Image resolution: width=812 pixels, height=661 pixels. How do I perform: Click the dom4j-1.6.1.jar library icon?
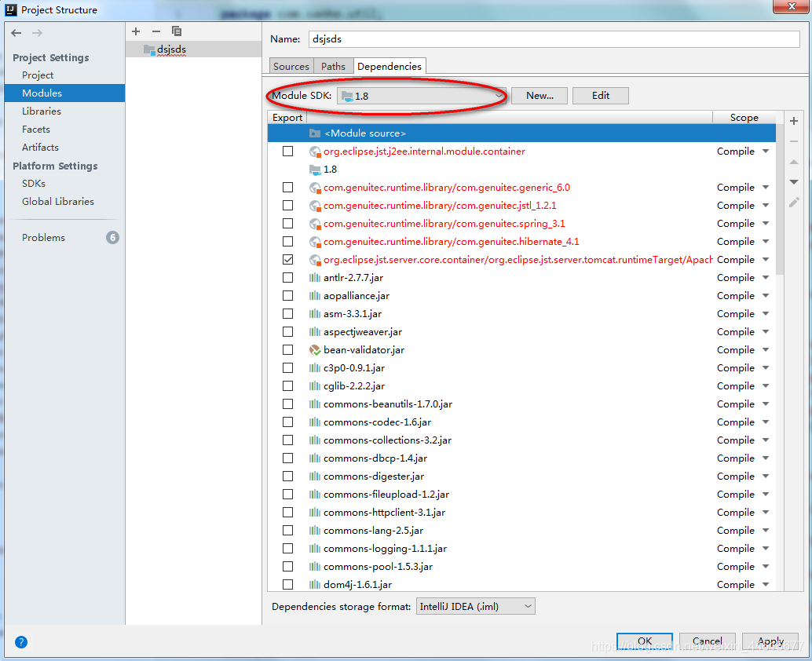coord(314,585)
